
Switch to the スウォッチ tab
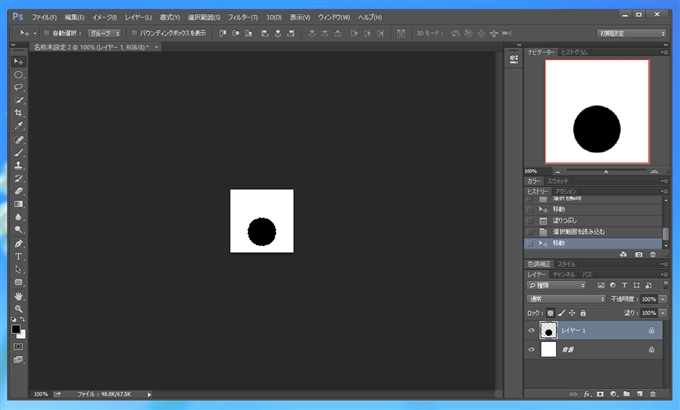[x=557, y=181]
